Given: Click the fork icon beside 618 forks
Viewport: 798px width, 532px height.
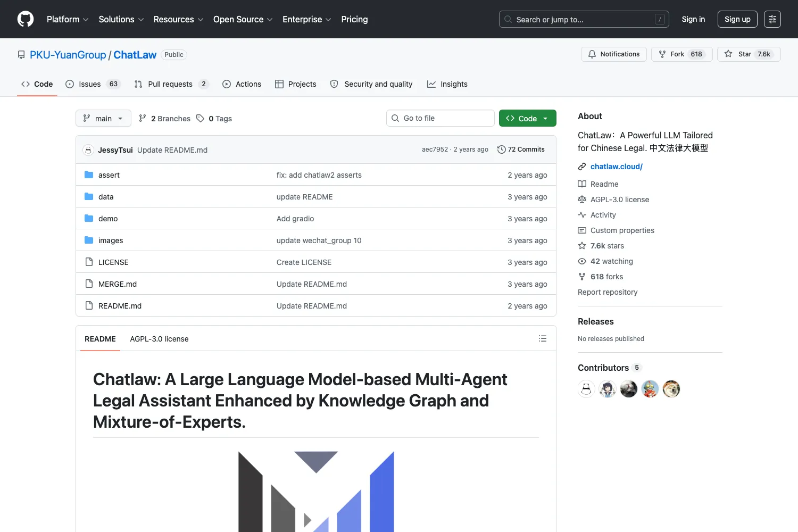Looking at the screenshot, I should tap(582, 277).
